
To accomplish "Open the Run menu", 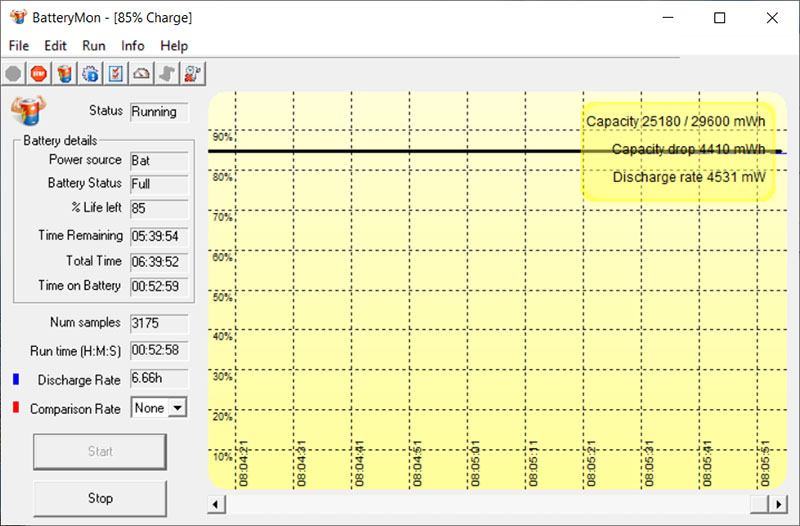I will click(94, 46).
